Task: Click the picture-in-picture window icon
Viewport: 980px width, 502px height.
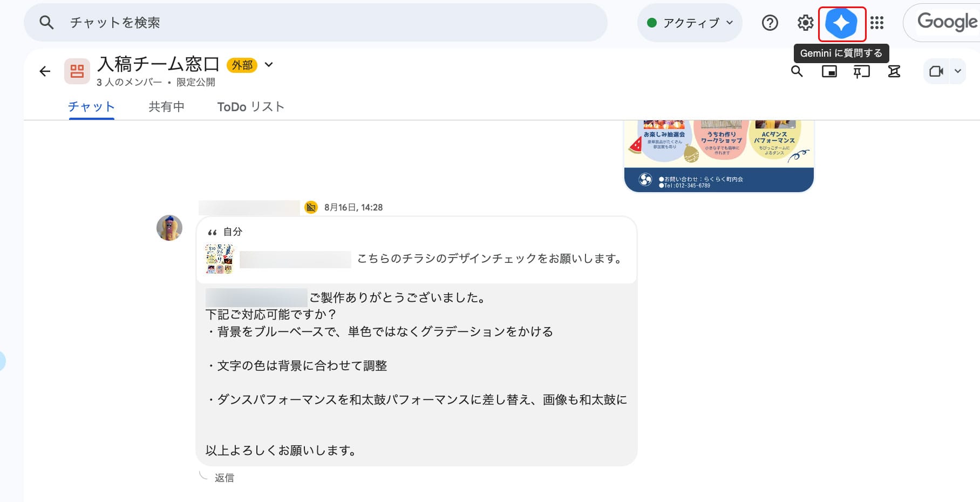Action: click(829, 71)
